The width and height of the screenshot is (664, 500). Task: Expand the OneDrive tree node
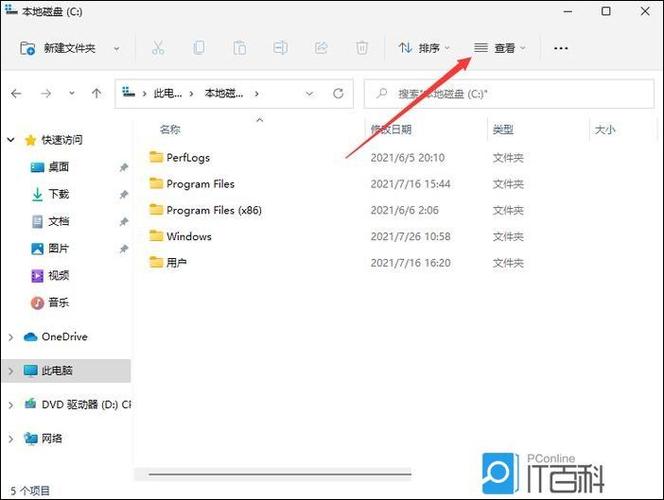pos(11,337)
